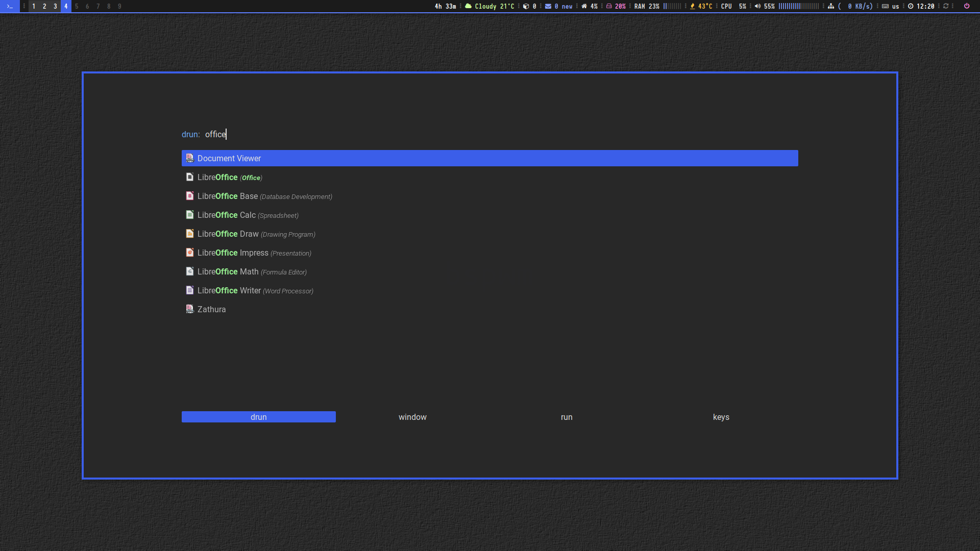Click the Document Viewer app icon

pos(189,158)
